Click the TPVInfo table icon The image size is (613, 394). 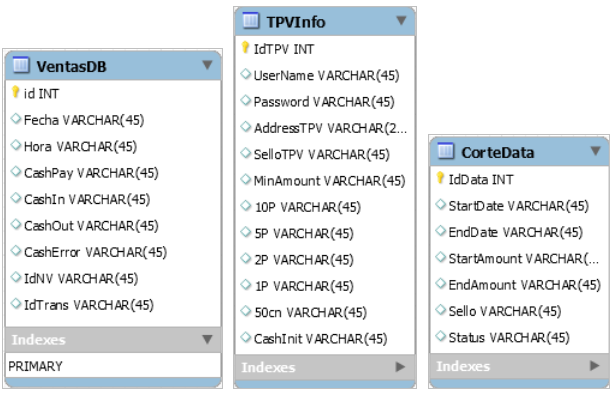tap(251, 20)
